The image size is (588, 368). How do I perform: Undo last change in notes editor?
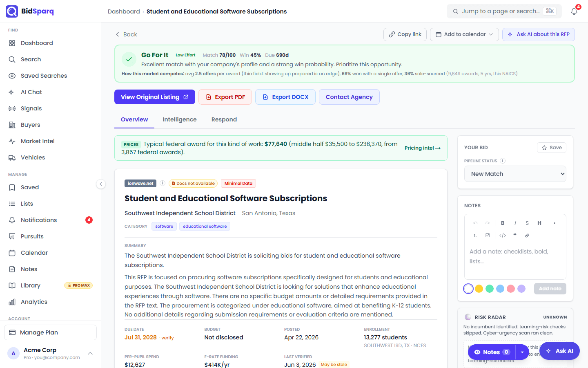coord(475,223)
